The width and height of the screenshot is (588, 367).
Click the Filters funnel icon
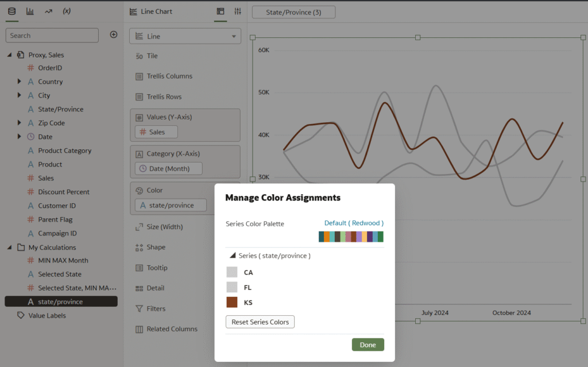pyautogui.click(x=139, y=308)
